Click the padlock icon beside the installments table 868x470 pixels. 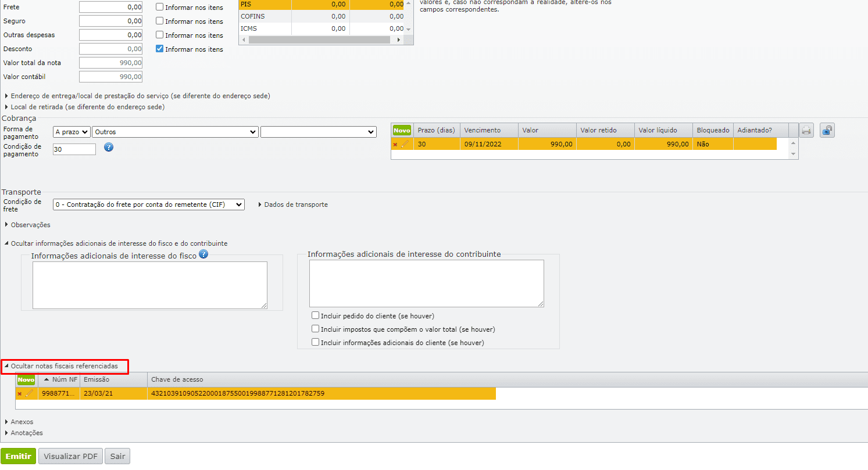click(827, 130)
